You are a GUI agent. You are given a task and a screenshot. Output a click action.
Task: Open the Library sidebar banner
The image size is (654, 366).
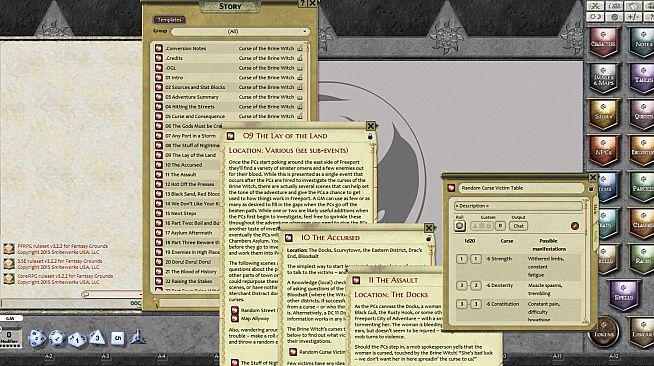pos(642,332)
